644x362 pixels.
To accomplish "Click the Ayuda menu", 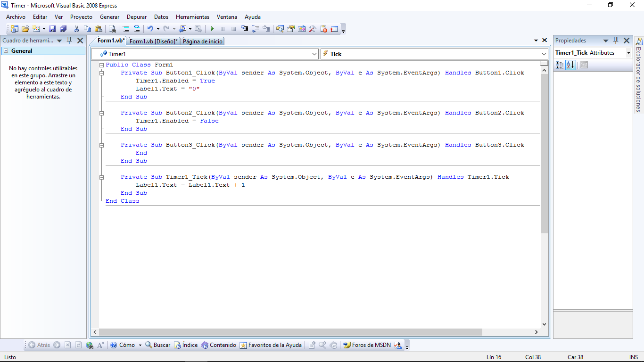I will click(x=253, y=17).
